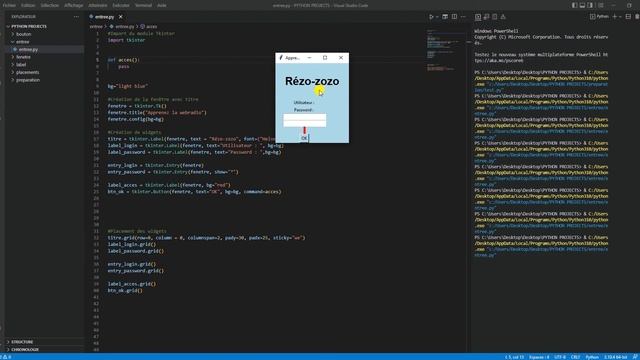Open Customize Layout icon in title bar
The image size is (640, 360).
tap(600, 5)
